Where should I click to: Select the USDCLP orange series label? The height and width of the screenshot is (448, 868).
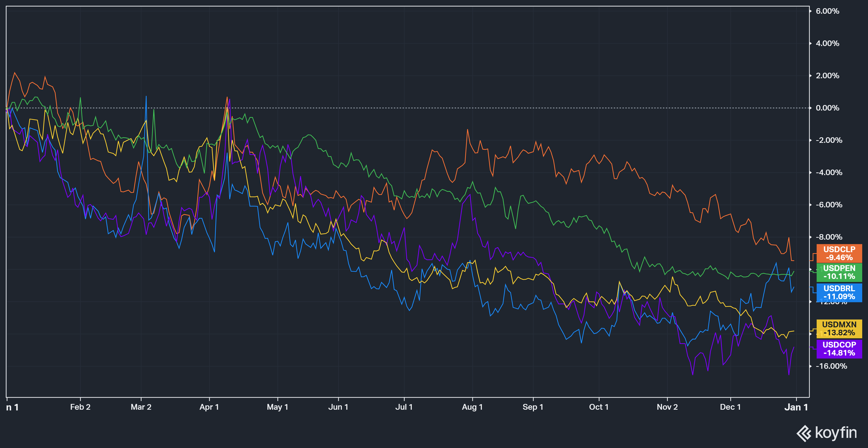(x=839, y=253)
